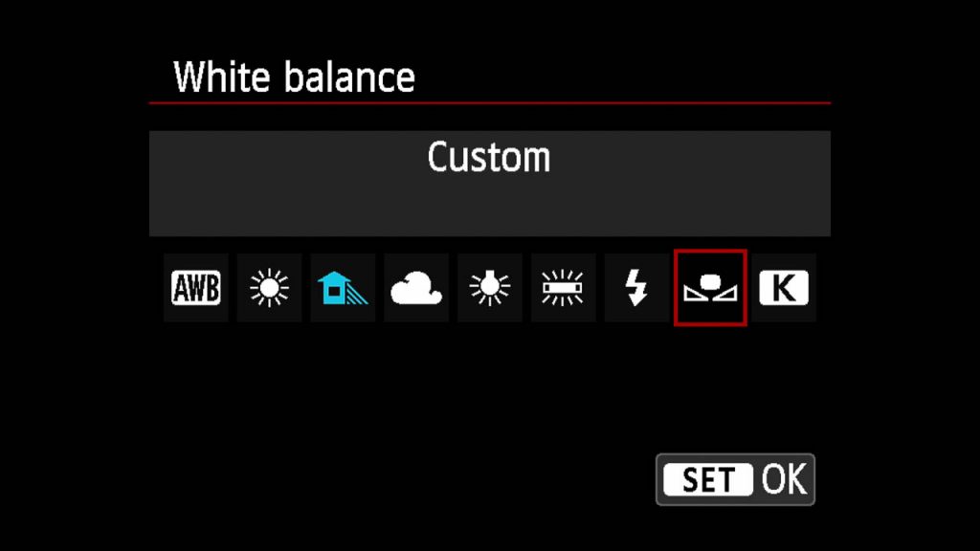Switch to the cloud-shaped preset tile

click(416, 288)
